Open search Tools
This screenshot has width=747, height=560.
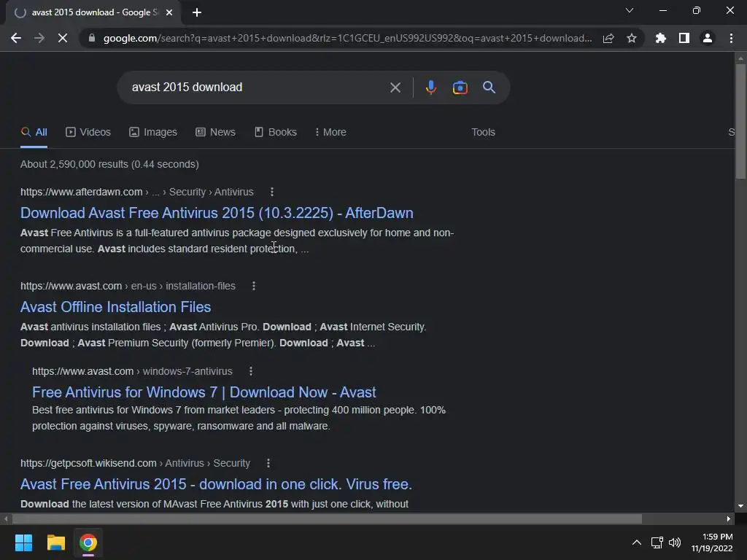point(483,133)
